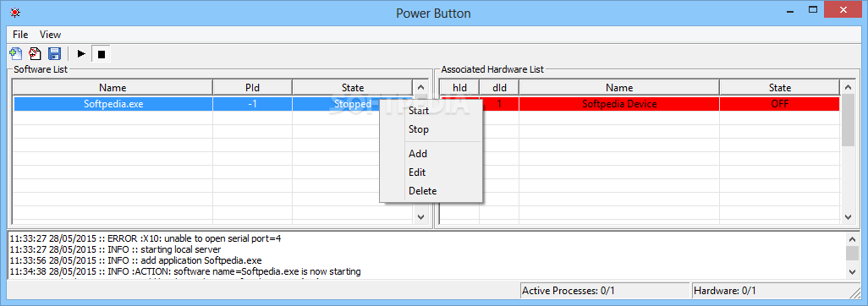The image size is (868, 306).
Task: Click the add new document toolbar icon
Action: click(15, 53)
